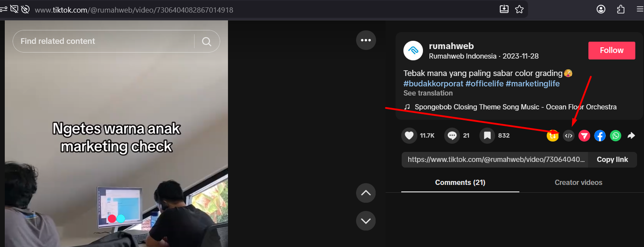Select the Comments (21) tab
The image size is (644, 247).
(460, 182)
